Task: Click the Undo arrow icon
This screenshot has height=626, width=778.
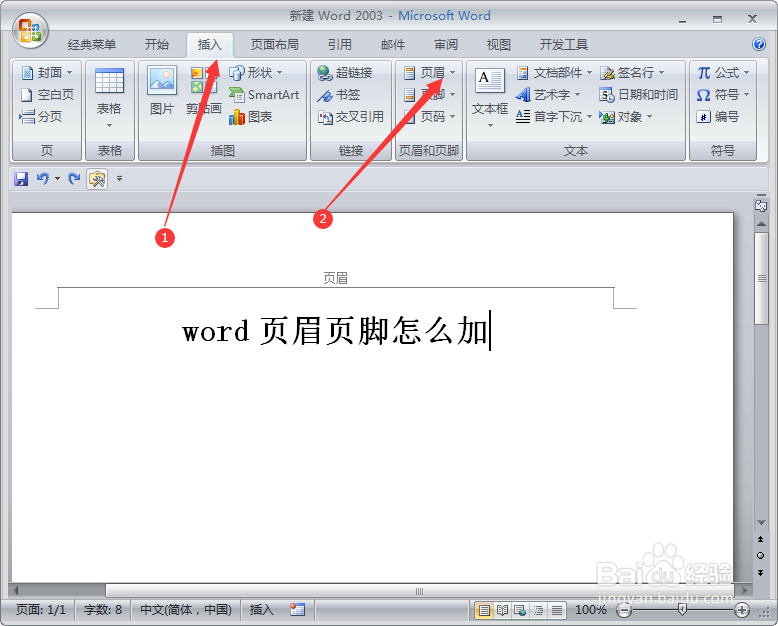Action: [43, 179]
